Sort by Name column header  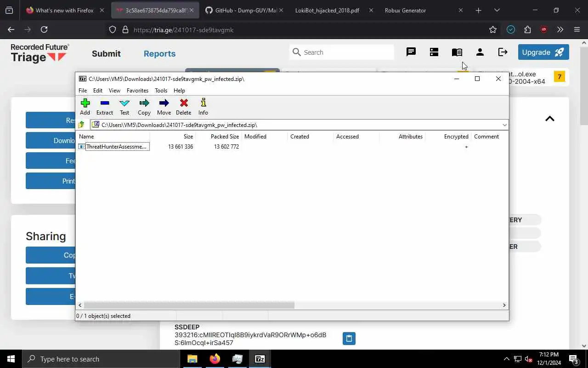[113, 137]
